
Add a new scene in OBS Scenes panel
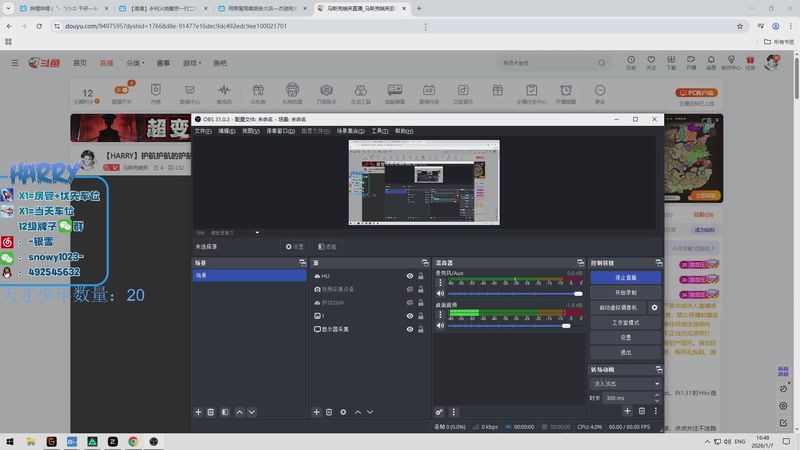(198, 412)
